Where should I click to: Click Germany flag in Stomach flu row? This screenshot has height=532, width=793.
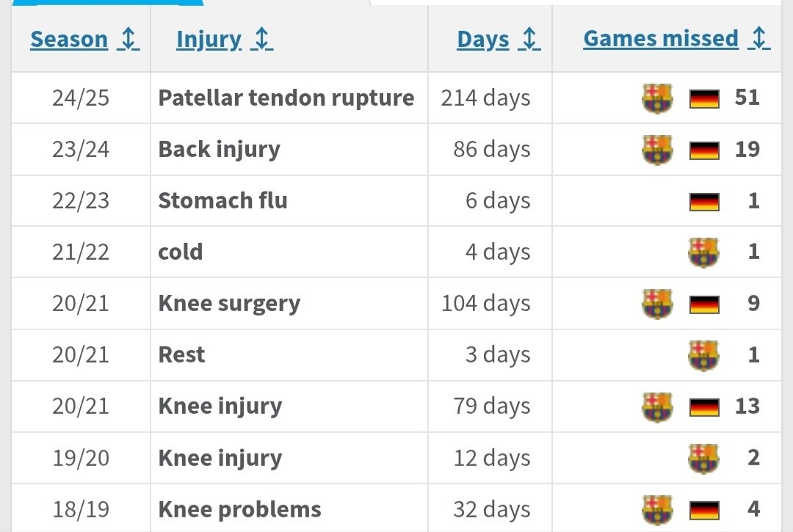tap(704, 202)
